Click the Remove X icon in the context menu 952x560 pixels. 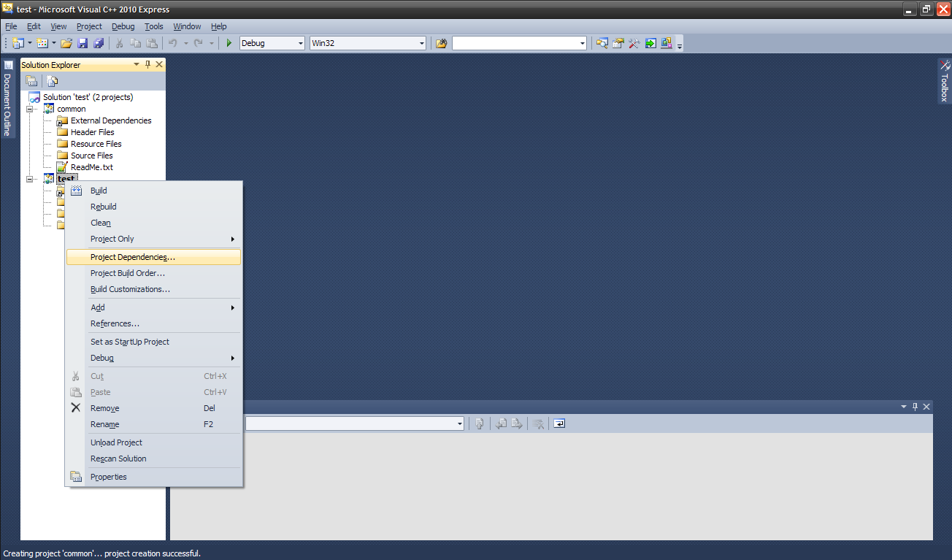[76, 408]
